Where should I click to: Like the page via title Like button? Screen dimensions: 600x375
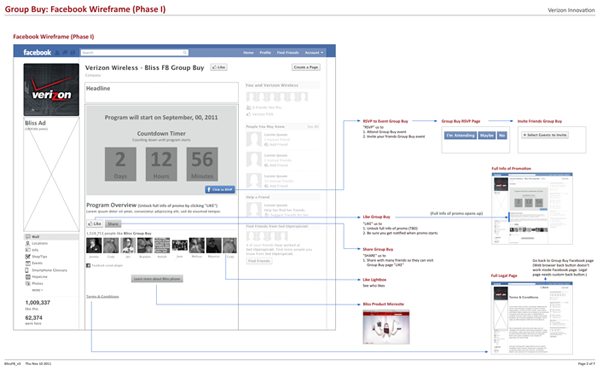pos(219,67)
